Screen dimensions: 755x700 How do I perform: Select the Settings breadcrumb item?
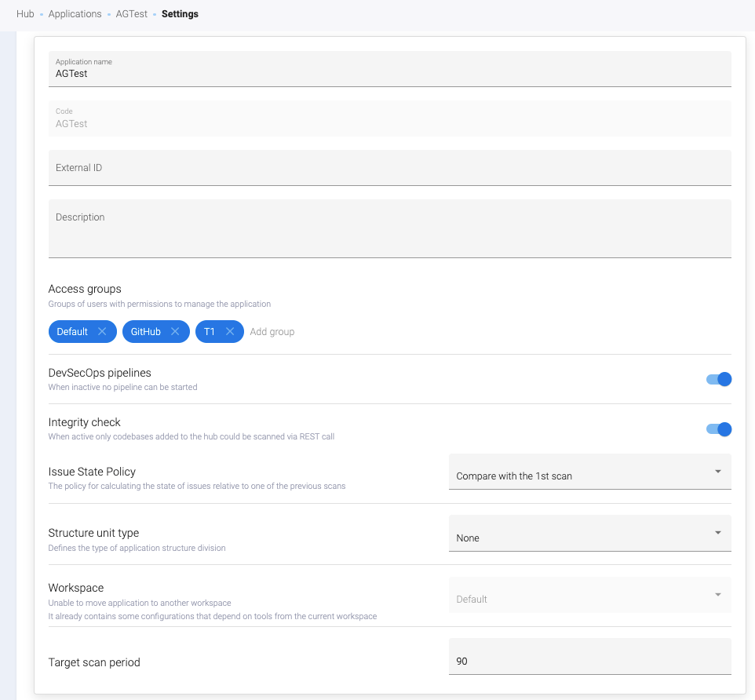[x=180, y=14]
